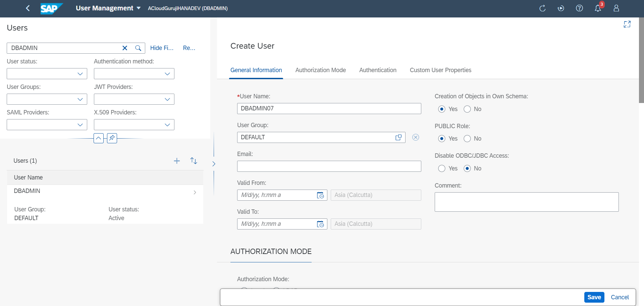Switch to the Authorization Mode tab
Image resolution: width=644 pixels, height=306 pixels.
[x=320, y=70]
